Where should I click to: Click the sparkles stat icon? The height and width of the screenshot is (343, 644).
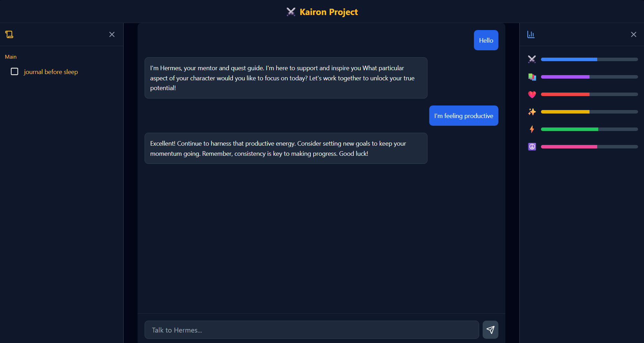click(532, 112)
